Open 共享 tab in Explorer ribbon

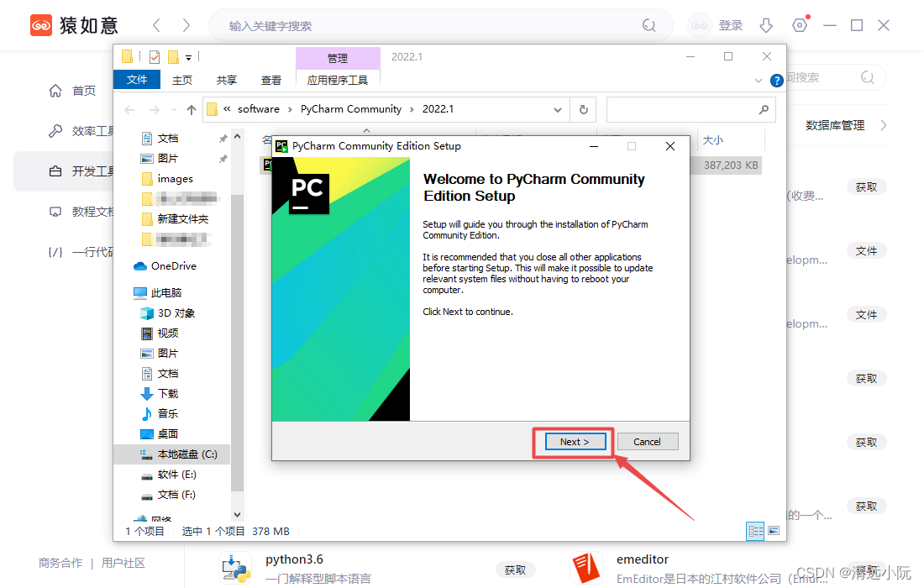coord(226,80)
